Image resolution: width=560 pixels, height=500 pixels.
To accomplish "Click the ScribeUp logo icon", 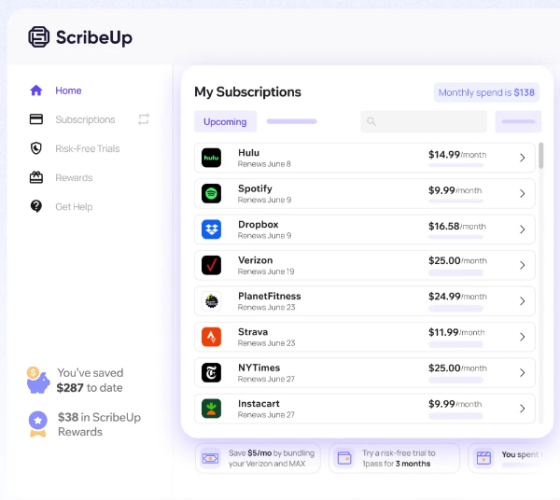I will (x=39, y=37).
